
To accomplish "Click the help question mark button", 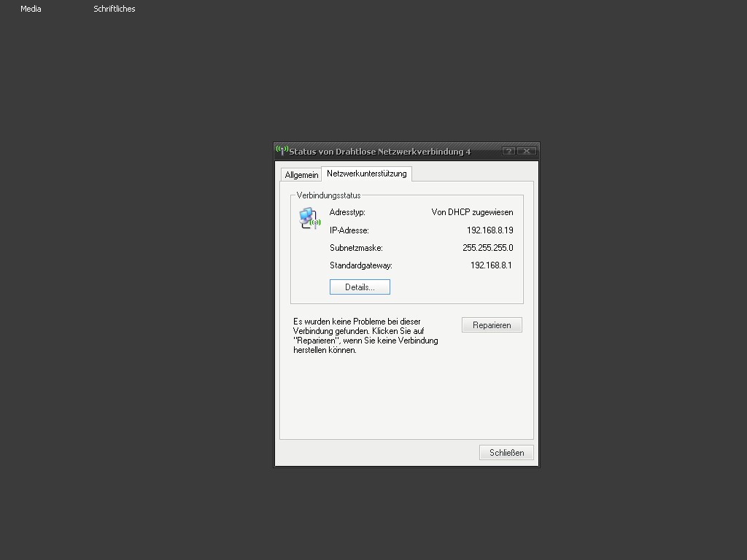I will tap(508, 151).
